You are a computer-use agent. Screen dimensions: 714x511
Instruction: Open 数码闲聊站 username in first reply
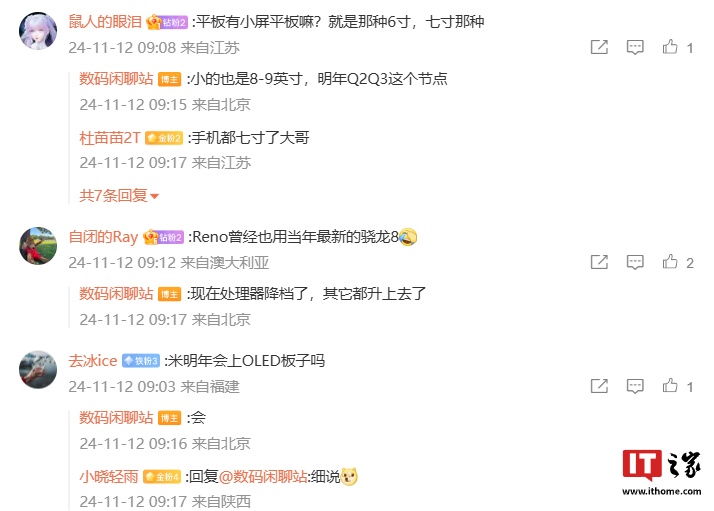[x=116, y=79]
